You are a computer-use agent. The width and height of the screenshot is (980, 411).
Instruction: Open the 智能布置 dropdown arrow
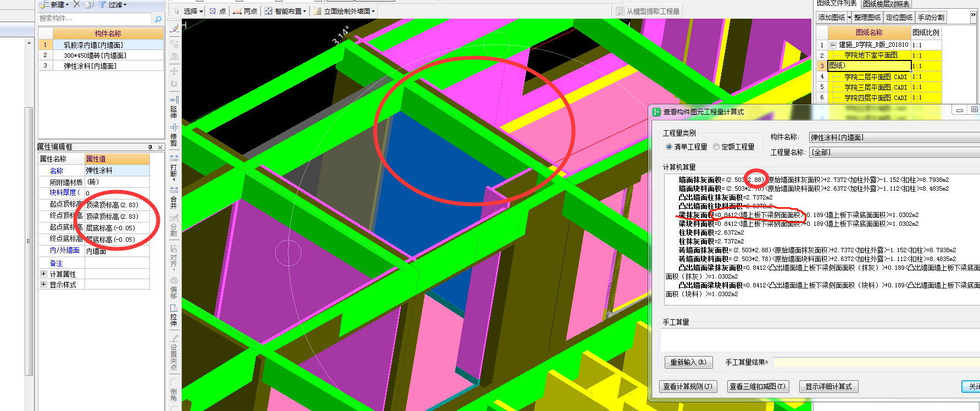coord(304,11)
